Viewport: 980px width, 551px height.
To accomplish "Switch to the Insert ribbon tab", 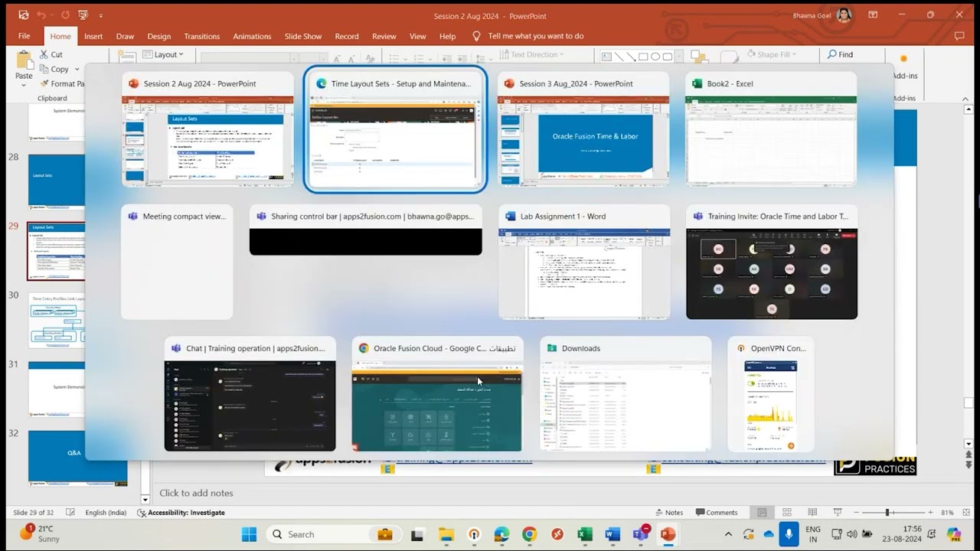I will tap(93, 36).
